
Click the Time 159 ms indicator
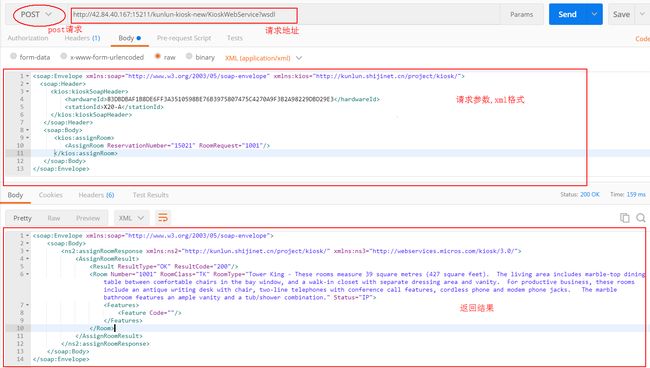click(x=628, y=194)
